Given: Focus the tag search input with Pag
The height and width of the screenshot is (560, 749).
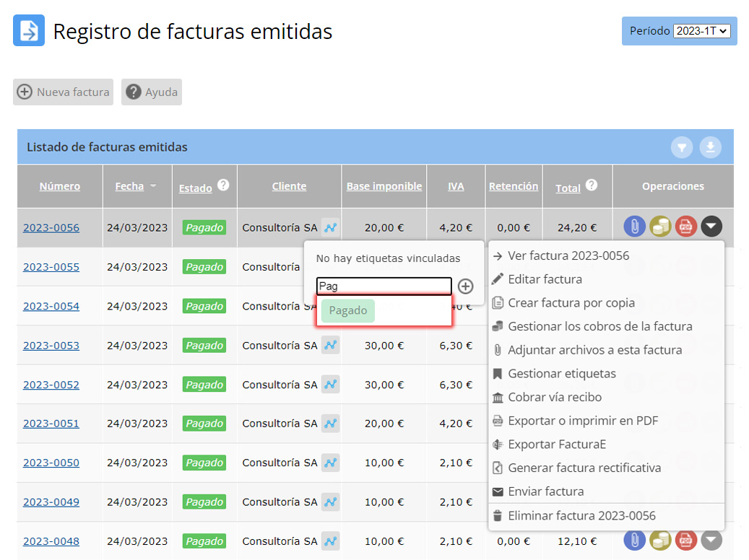Looking at the screenshot, I should (x=384, y=286).
